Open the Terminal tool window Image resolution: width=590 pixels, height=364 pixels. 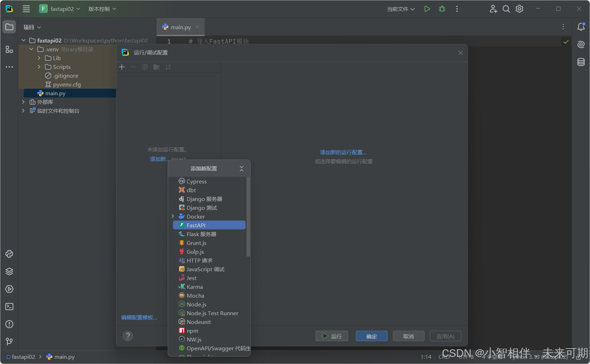click(9, 307)
